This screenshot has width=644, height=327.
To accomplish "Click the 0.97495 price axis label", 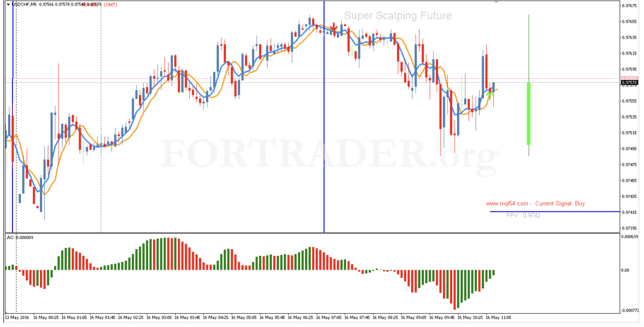I will click(629, 149).
